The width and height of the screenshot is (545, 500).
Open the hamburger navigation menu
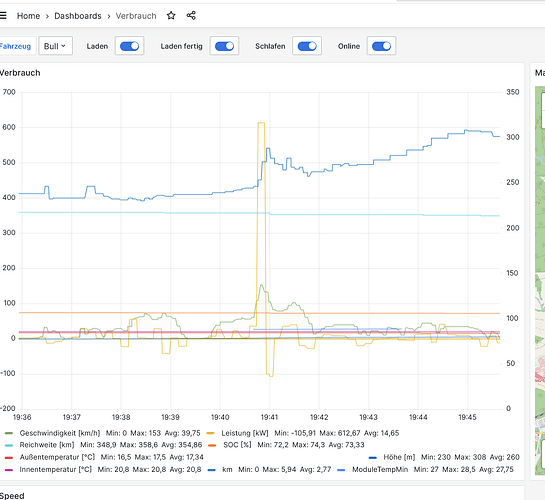coord(3,16)
